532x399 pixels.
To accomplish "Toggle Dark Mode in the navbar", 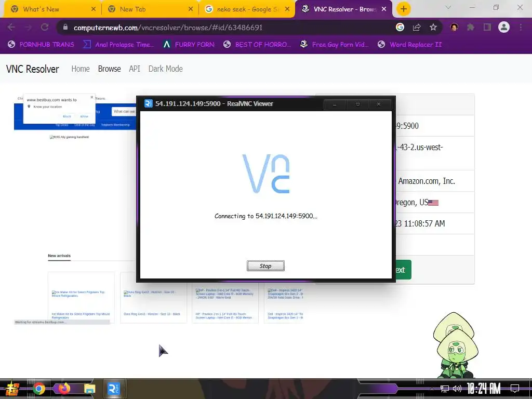I will 166,69.
